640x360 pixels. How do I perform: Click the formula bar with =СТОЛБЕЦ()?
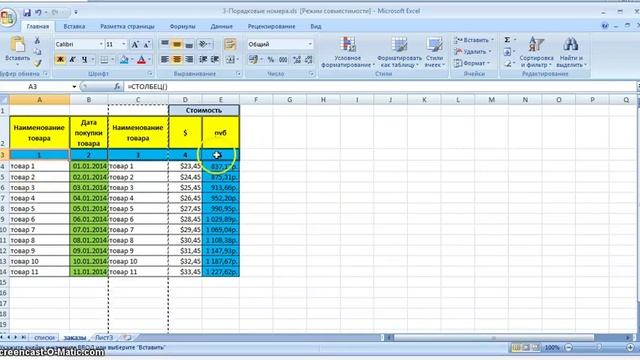point(380,87)
